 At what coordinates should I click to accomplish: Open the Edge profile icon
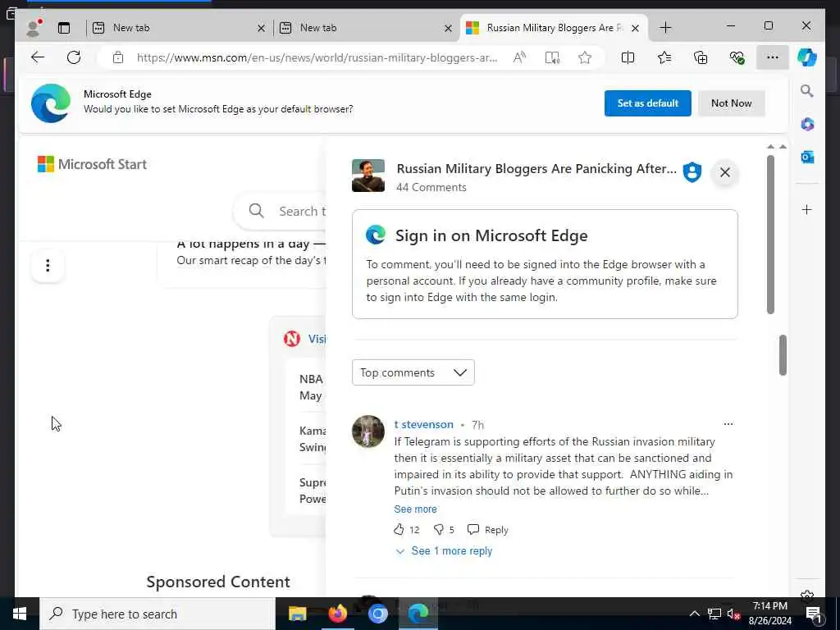pyautogui.click(x=34, y=28)
